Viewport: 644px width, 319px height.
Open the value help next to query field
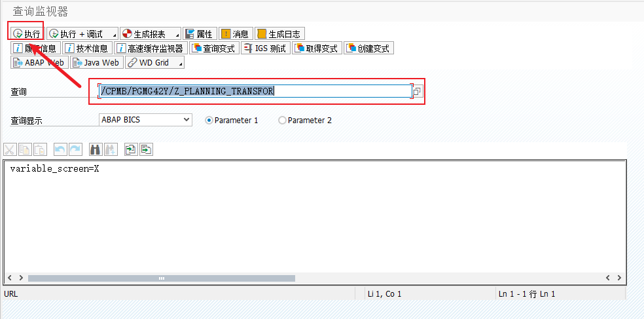(418, 91)
